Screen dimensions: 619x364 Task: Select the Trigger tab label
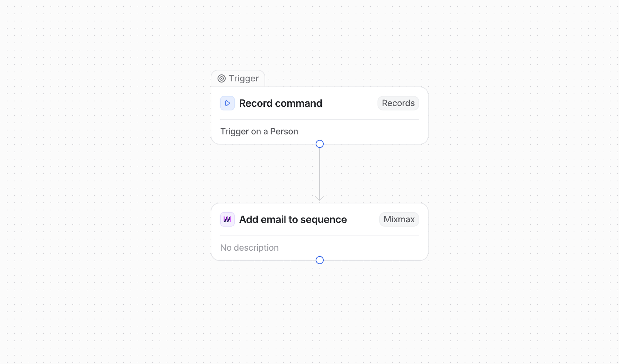(x=243, y=79)
